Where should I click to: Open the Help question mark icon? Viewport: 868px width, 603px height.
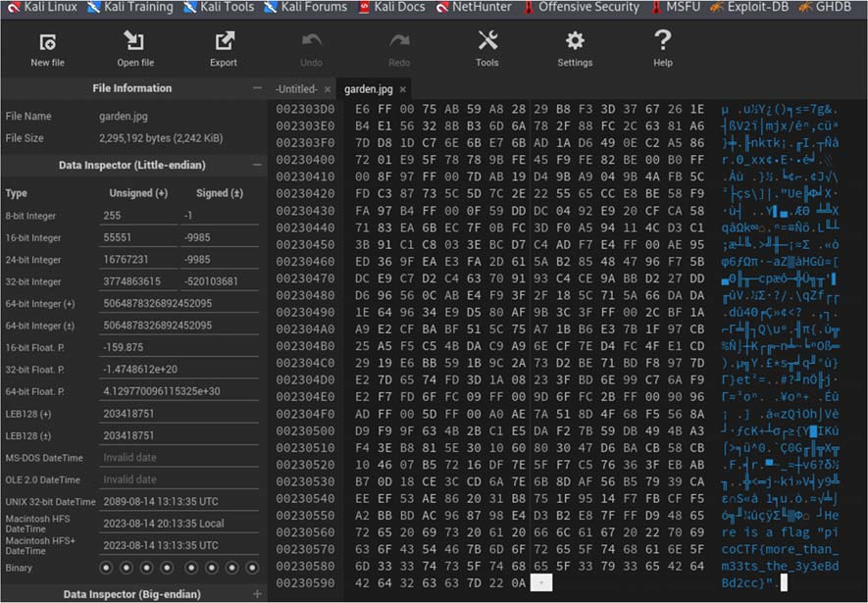(x=663, y=41)
